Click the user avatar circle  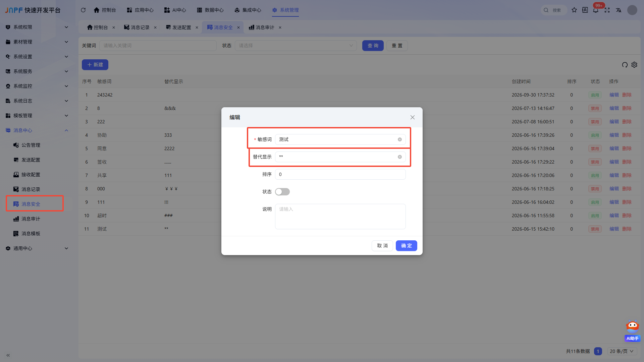632,10
